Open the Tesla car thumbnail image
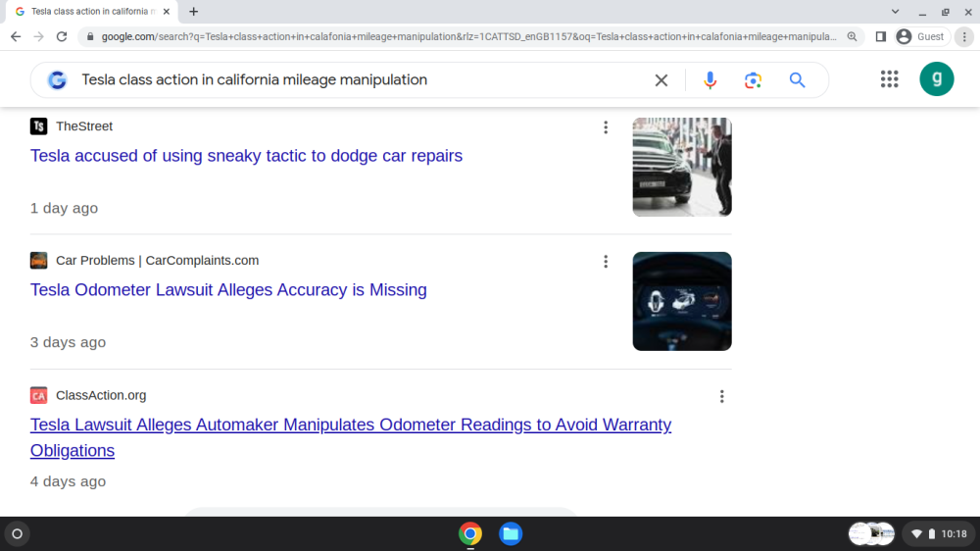Image resolution: width=980 pixels, height=551 pixels. point(682,167)
